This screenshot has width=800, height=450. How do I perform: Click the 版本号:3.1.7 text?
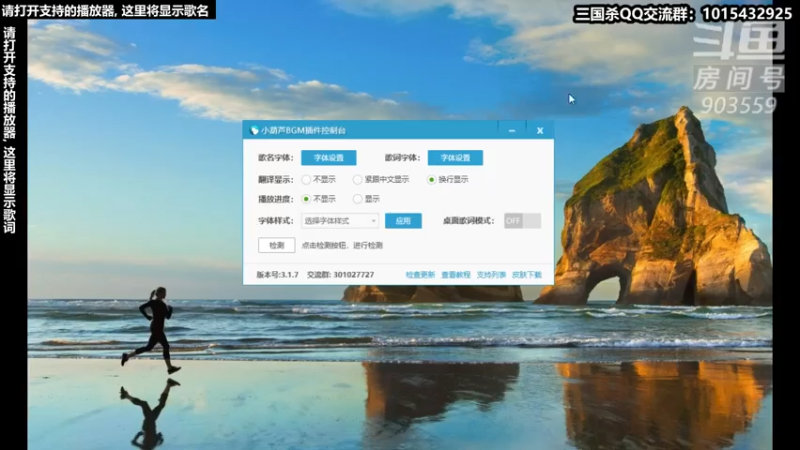point(278,275)
